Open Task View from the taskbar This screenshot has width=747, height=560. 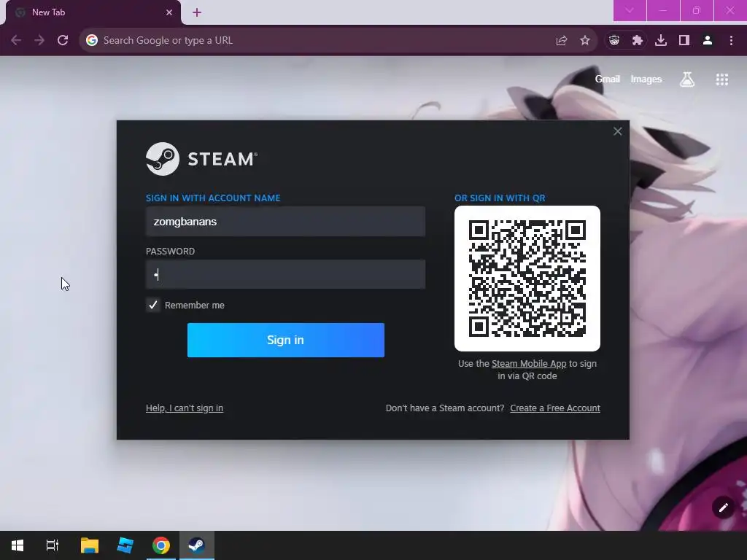(x=53, y=545)
